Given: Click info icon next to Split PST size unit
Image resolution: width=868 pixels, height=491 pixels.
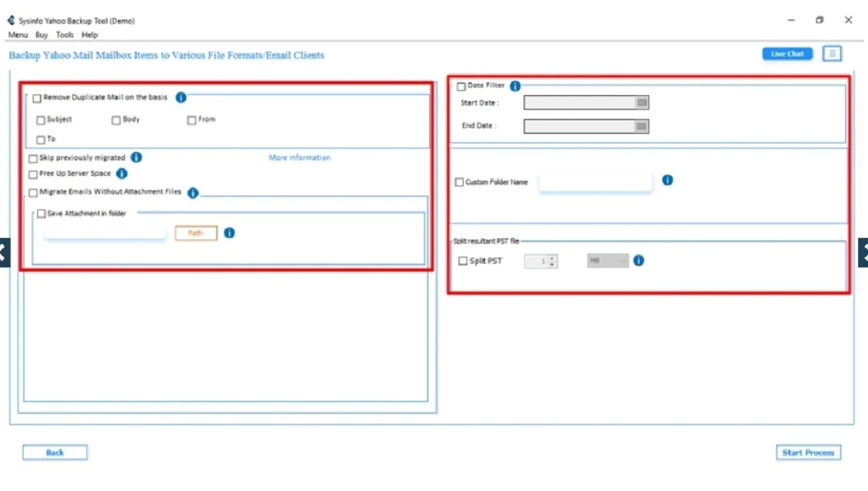Looking at the screenshot, I should (638, 261).
